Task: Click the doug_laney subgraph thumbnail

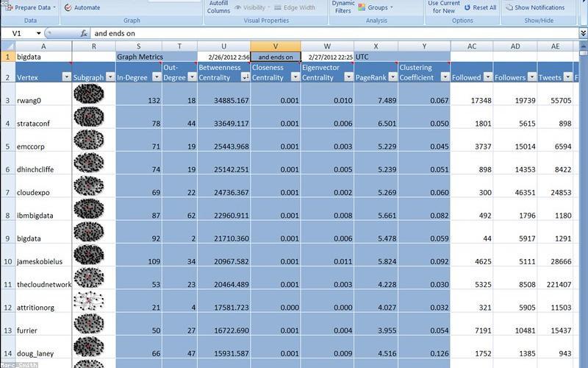Action: 89,347
